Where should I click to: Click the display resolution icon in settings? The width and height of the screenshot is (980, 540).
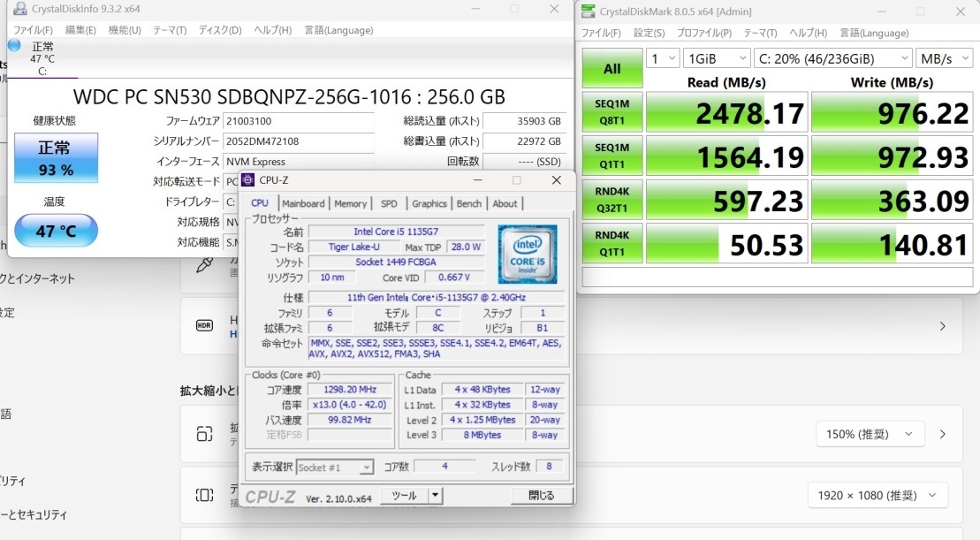pos(204,495)
